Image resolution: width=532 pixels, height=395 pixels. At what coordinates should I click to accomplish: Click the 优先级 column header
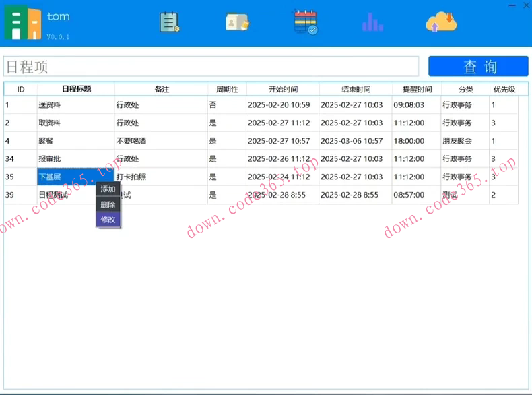(x=504, y=89)
